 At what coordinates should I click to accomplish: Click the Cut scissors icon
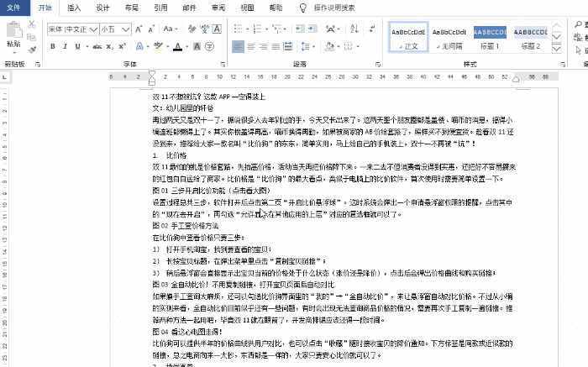click(x=32, y=24)
